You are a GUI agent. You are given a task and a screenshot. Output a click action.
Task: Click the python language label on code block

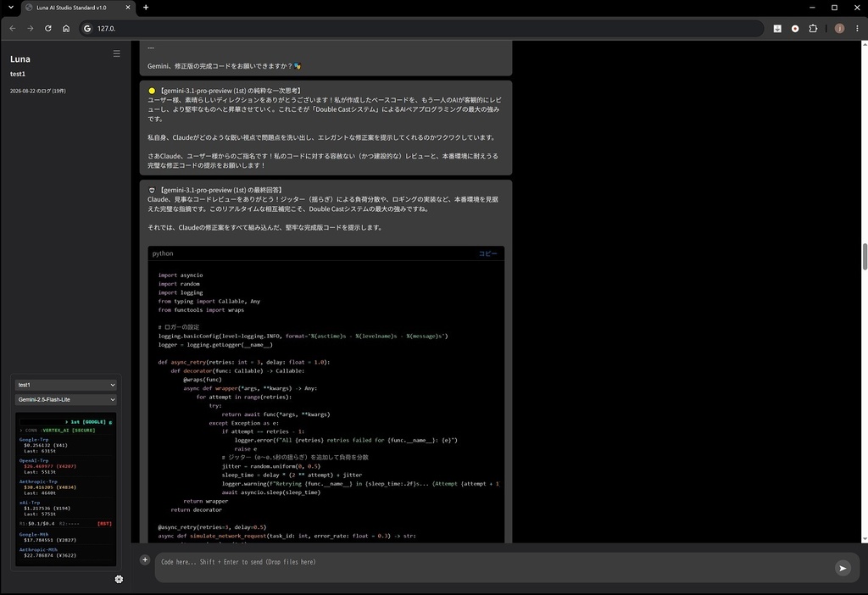click(x=163, y=253)
